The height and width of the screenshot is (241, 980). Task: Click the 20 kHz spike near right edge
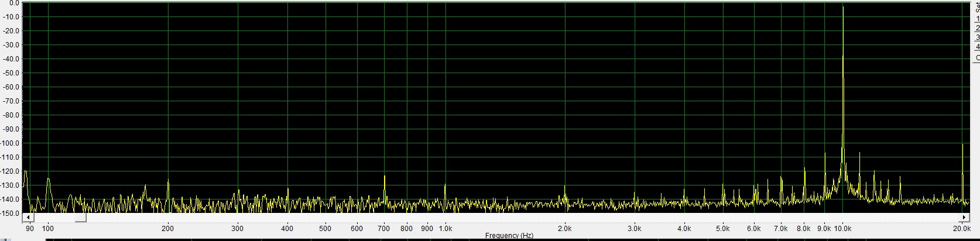coord(962,145)
